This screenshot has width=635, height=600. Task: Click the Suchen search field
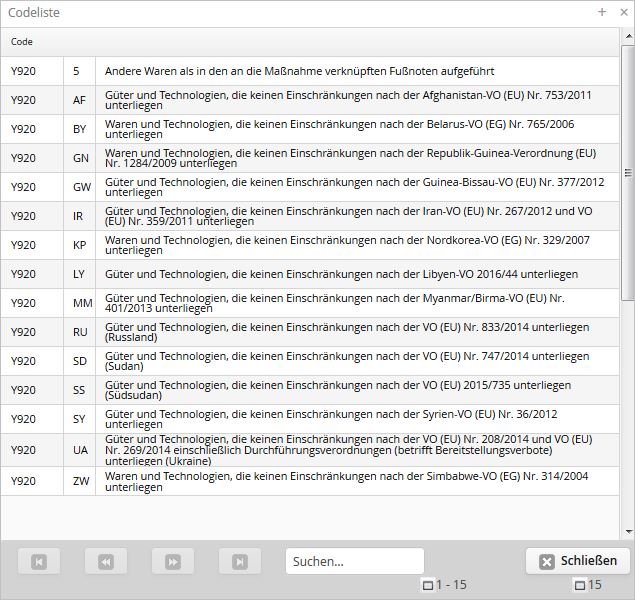pyautogui.click(x=354, y=562)
